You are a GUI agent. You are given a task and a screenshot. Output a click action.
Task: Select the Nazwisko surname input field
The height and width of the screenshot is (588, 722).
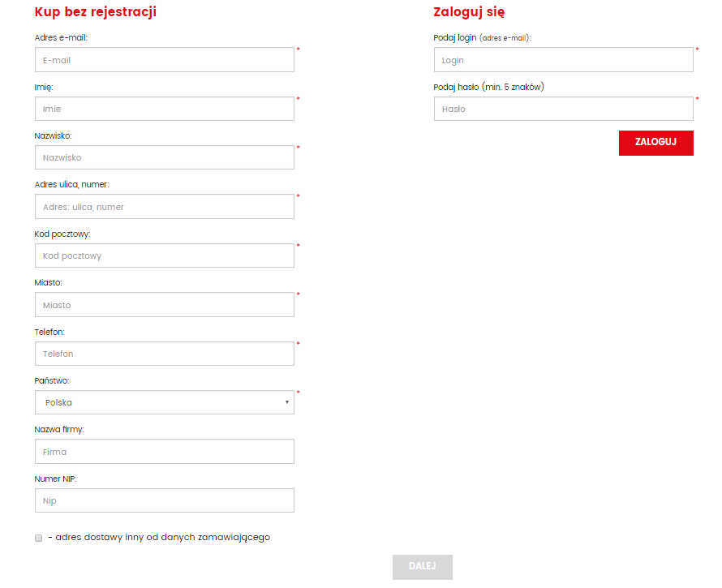(164, 157)
